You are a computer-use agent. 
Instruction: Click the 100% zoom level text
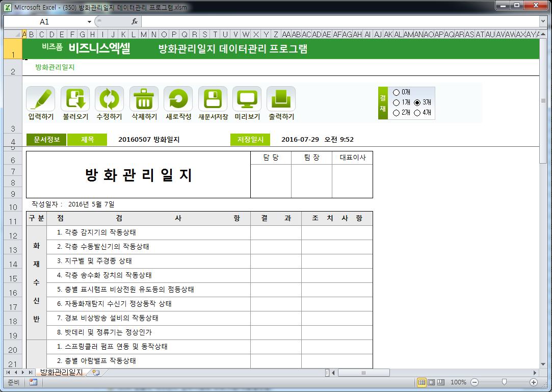coord(458,382)
